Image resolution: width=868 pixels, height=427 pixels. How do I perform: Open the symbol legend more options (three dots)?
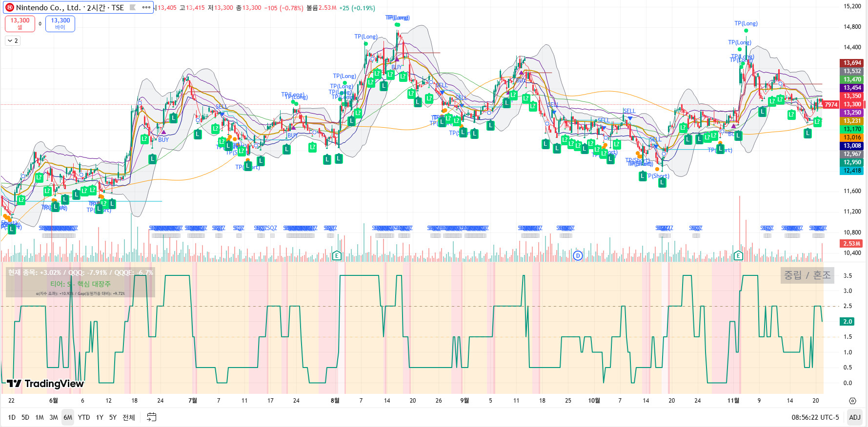[x=146, y=7]
